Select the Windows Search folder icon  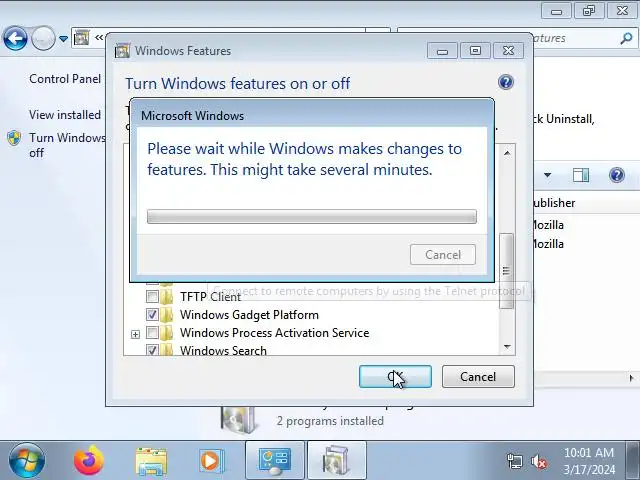[x=167, y=350]
